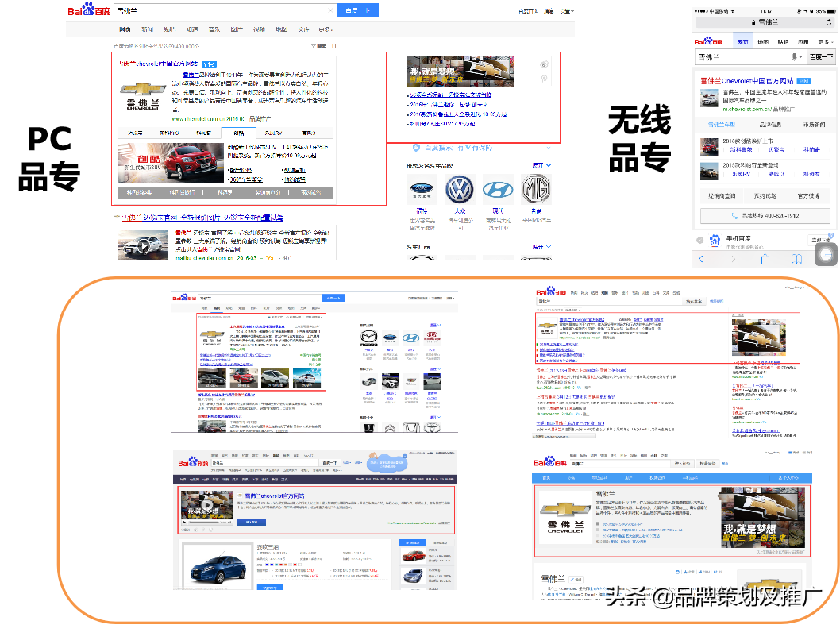Click the Hyundai 现代 brand logo
This screenshot has width=840, height=625.
[498, 189]
